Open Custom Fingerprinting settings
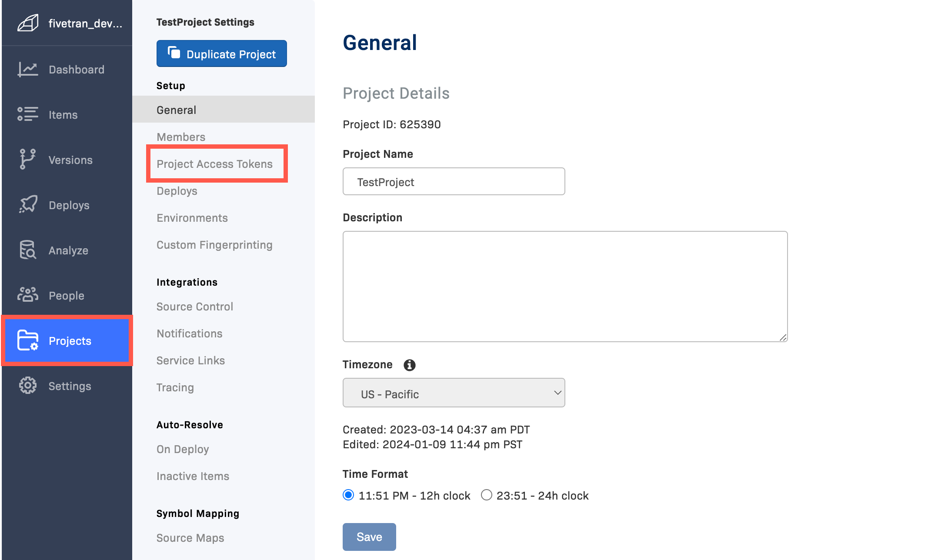The image size is (928, 560). [x=214, y=245]
